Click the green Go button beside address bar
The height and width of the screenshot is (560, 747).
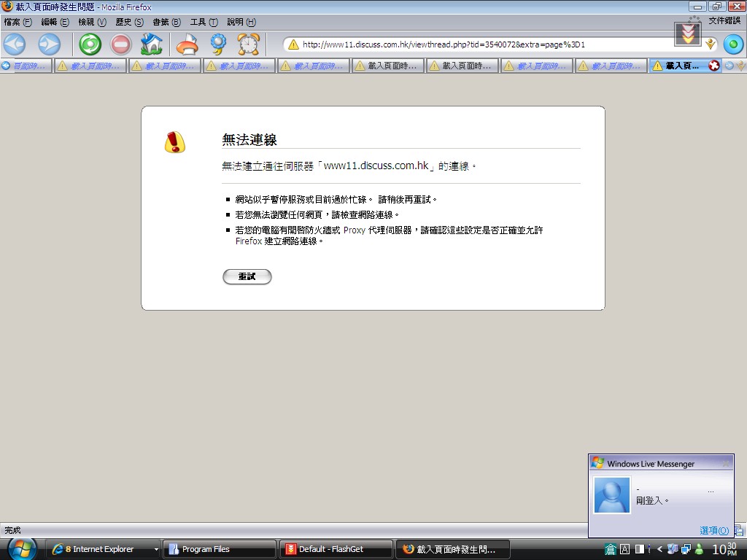pos(732,44)
